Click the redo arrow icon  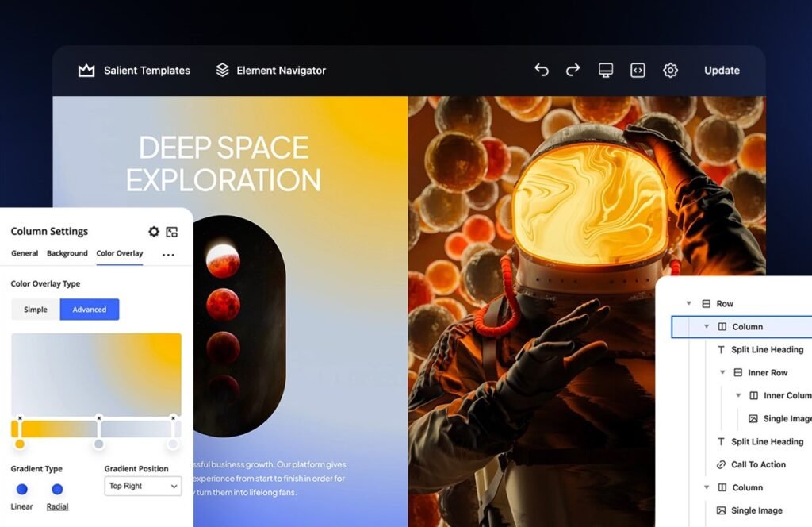coord(573,71)
